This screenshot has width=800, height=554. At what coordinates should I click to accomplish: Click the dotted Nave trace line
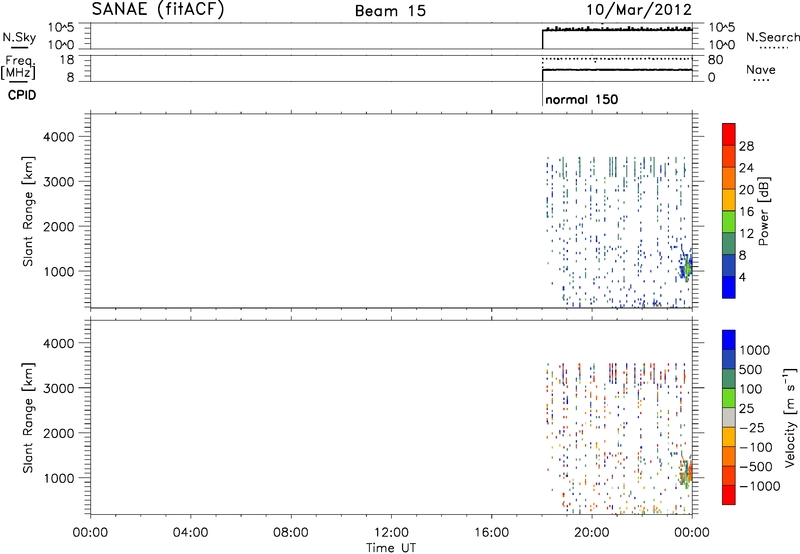point(617,59)
